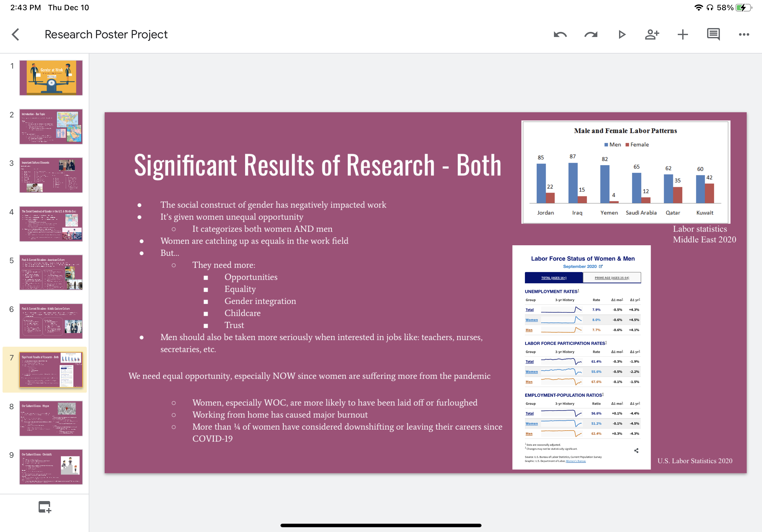Image resolution: width=762 pixels, height=532 pixels.
Task: Undo the last edit
Action: 560,34
